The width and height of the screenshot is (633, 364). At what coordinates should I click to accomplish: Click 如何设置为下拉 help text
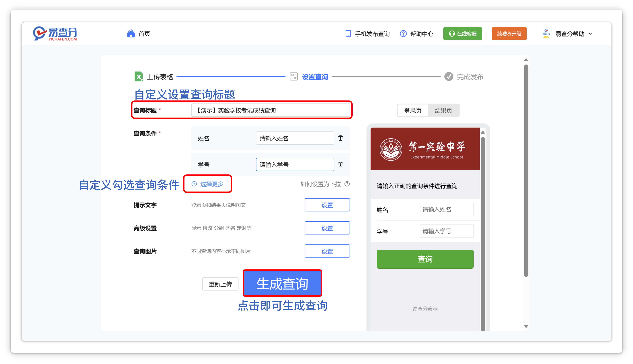coord(320,184)
